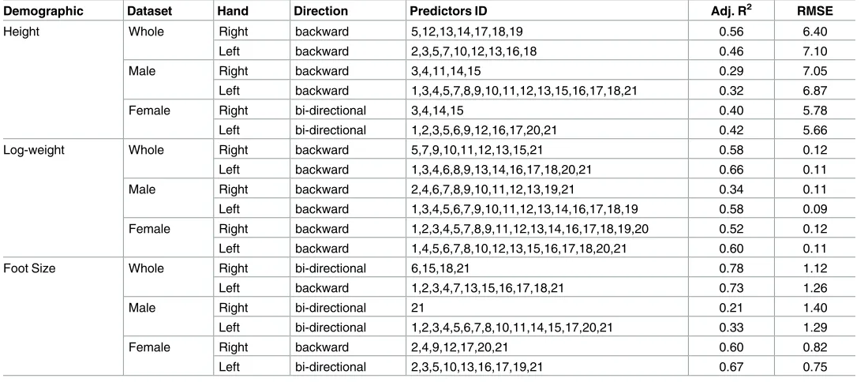This screenshot has height=382, width=868.
Task: Select the Adj. R² column header
Action: coord(731,11)
